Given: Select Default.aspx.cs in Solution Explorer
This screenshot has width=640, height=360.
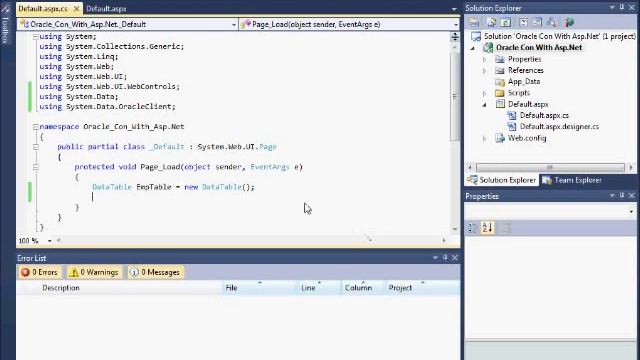Looking at the screenshot, I should pos(544,116).
